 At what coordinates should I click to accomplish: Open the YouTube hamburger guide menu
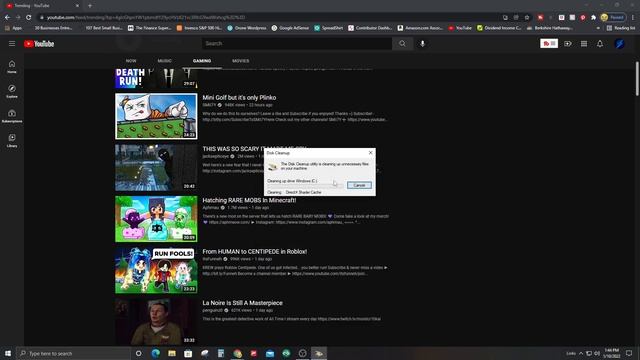[12, 44]
